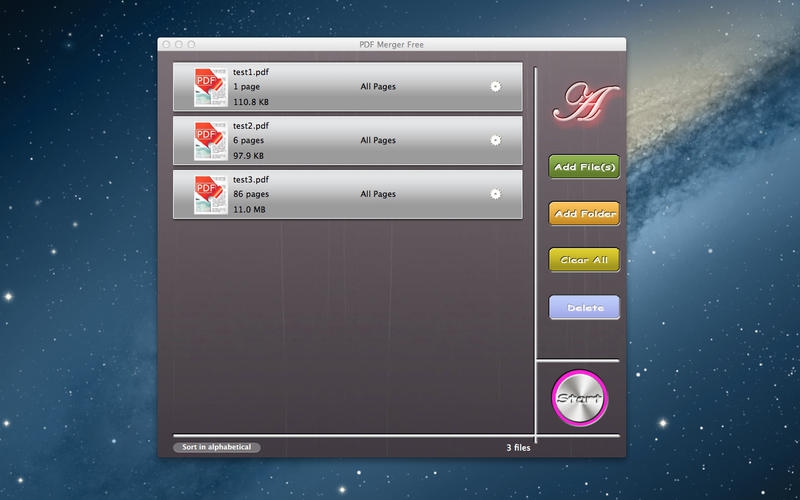Screen dimensions: 800x500
Task: Zoom the PDF Merger Free window
Action: pos(191,44)
